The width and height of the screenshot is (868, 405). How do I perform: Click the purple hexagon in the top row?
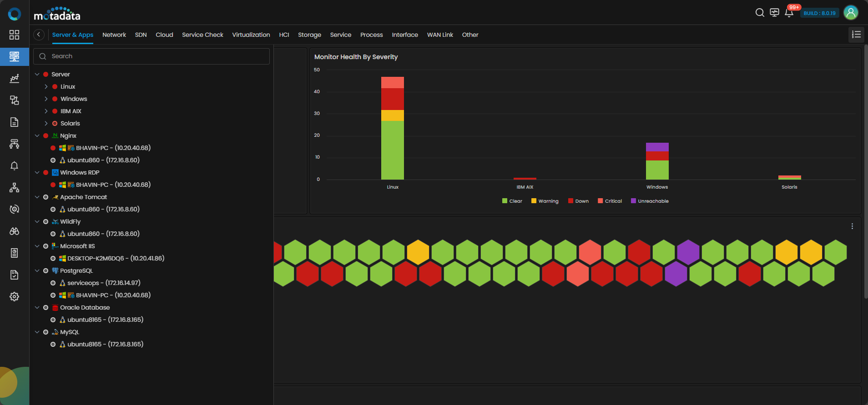coord(688,252)
